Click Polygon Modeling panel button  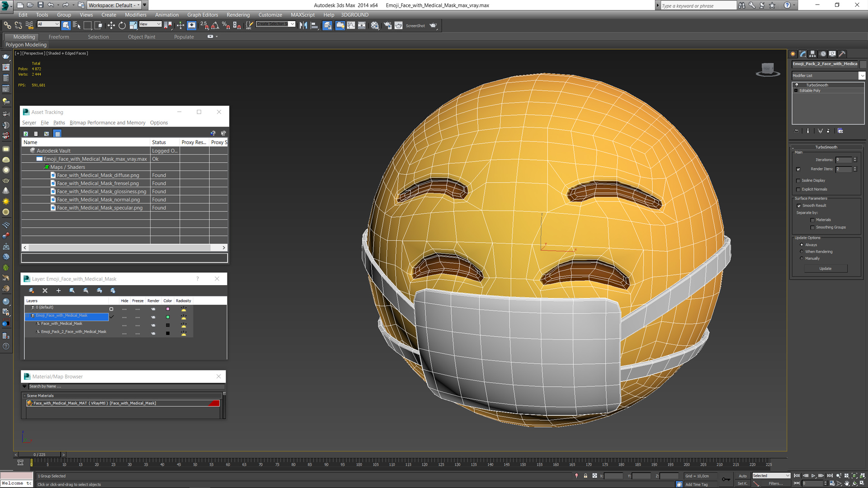click(x=26, y=45)
